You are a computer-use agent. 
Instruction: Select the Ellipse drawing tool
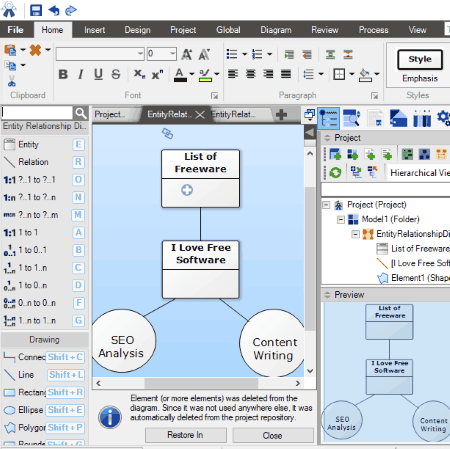pos(44,410)
